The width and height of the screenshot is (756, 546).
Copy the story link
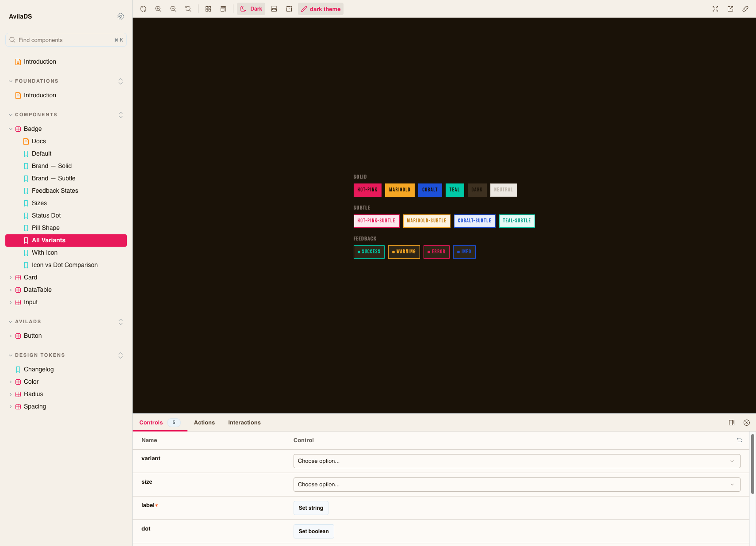click(x=746, y=8)
